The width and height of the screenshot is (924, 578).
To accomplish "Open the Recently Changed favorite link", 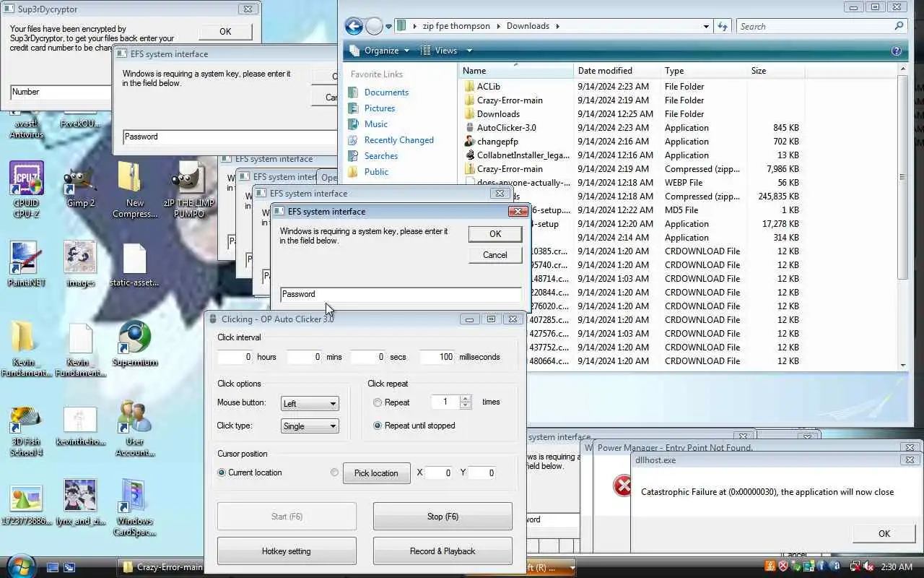I will [399, 140].
